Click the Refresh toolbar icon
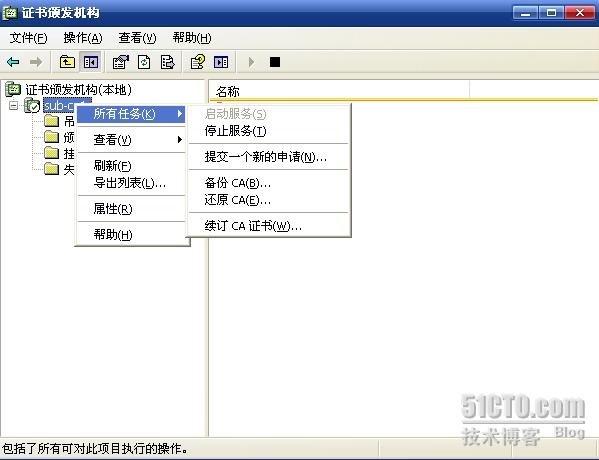 click(144, 62)
